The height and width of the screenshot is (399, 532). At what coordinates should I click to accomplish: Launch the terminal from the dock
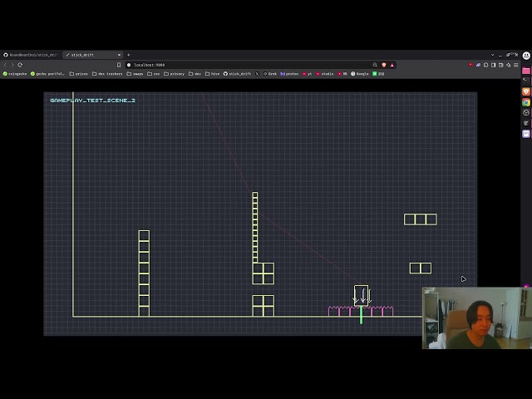526,81
